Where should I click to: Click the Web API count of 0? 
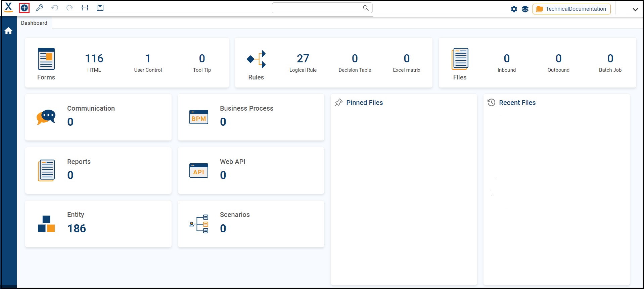[223, 175]
